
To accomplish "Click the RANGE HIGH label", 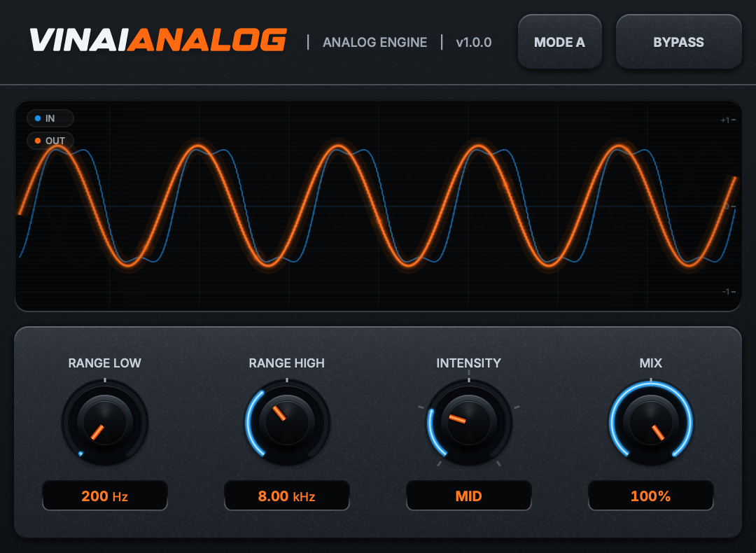I will click(287, 363).
